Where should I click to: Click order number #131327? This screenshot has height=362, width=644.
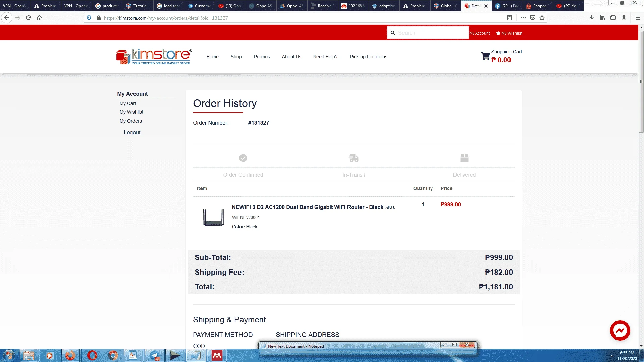[259, 123]
